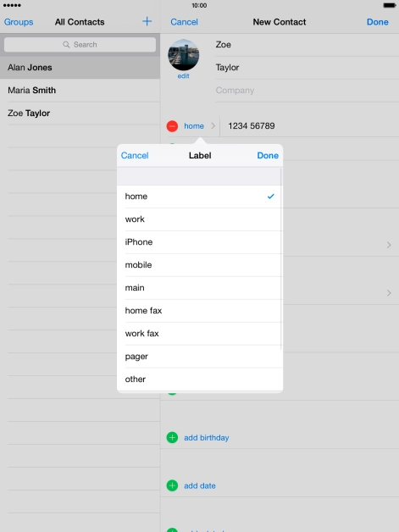Tap the plus icon to add contact
This screenshot has width=399, height=532.
[147, 21]
